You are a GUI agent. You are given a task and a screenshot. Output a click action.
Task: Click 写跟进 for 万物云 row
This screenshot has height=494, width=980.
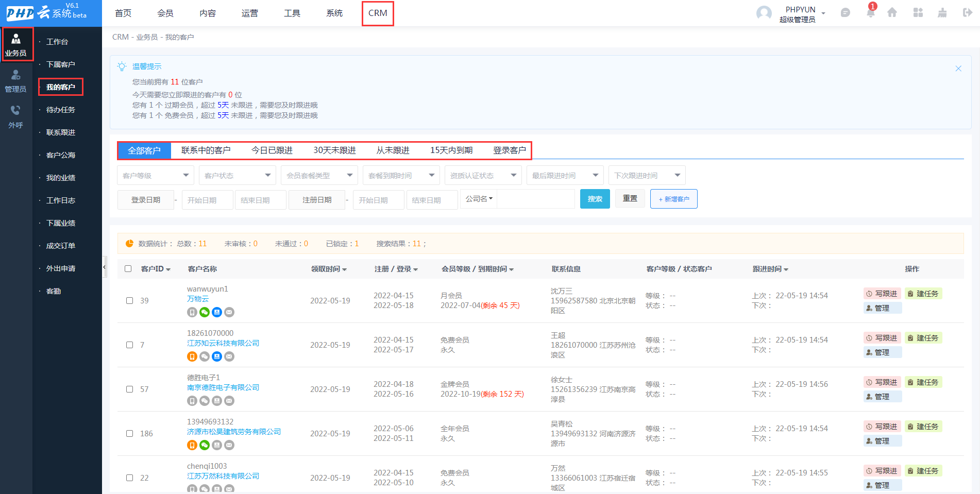click(x=882, y=294)
